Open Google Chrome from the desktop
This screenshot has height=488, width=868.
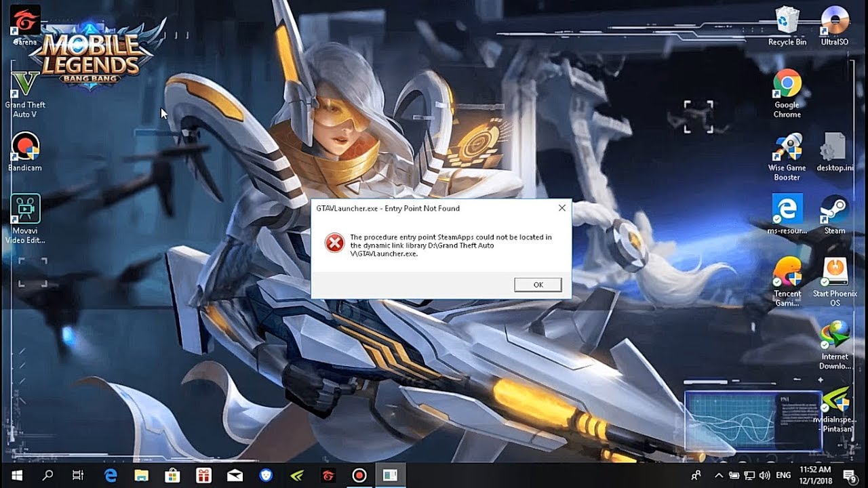tap(787, 94)
